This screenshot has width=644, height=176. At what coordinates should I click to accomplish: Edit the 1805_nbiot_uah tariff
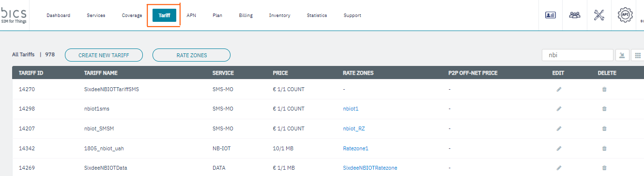click(x=559, y=148)
